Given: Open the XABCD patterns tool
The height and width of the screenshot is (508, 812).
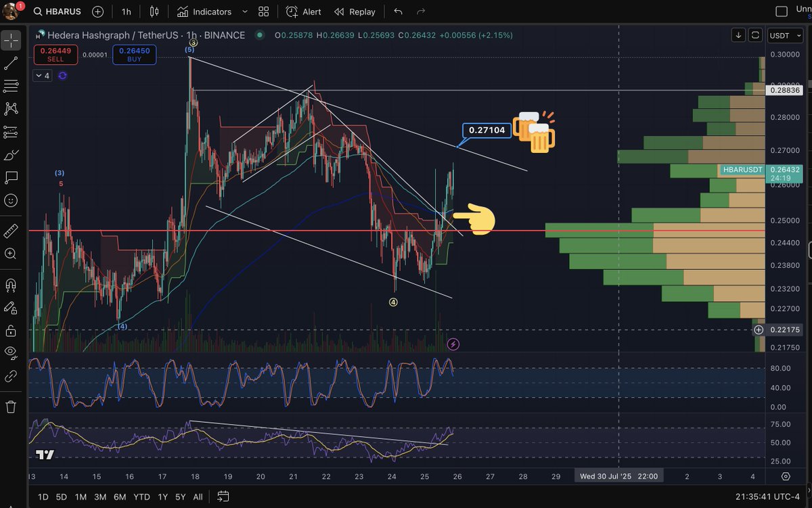Looking at the screenshot, I should coord(11,108).
